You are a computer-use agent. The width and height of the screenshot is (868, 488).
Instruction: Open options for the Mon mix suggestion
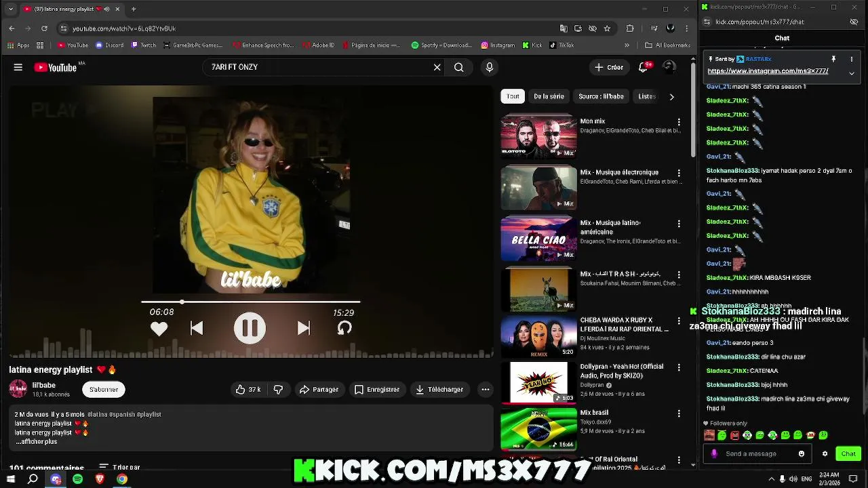pyautogui.click(x=679, y=122)
